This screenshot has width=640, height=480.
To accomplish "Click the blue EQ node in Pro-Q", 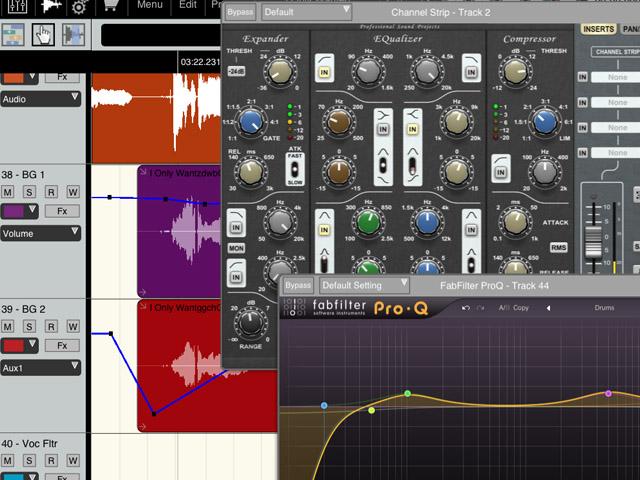I will 324,405.
